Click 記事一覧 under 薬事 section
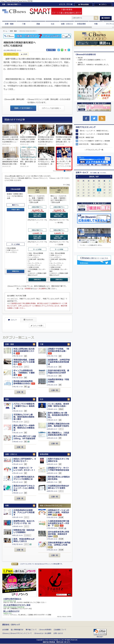This screenshot has width=114, height=644. pyautogui.click(x=20, y=447)
